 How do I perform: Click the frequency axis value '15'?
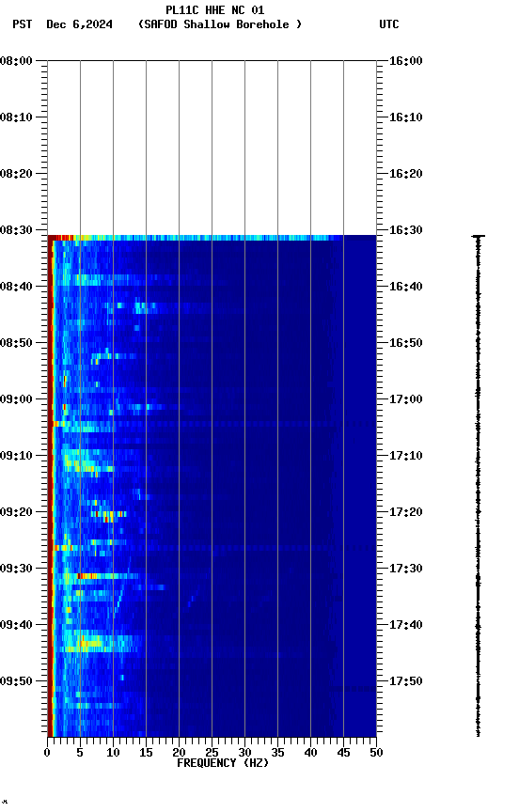146,753
